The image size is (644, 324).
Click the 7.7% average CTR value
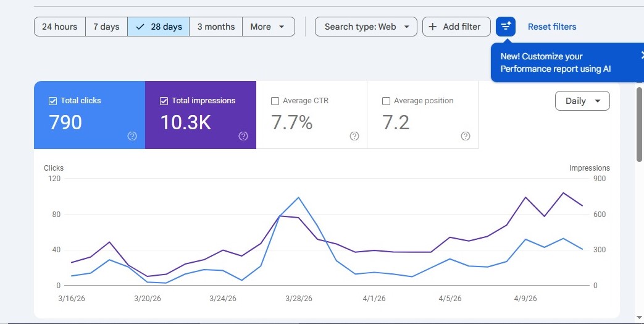click(292, 122)
